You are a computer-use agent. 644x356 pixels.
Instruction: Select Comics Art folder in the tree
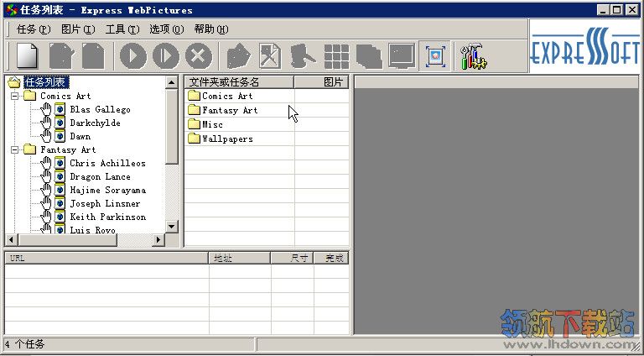pyautogui.click(x=65, y=96)
